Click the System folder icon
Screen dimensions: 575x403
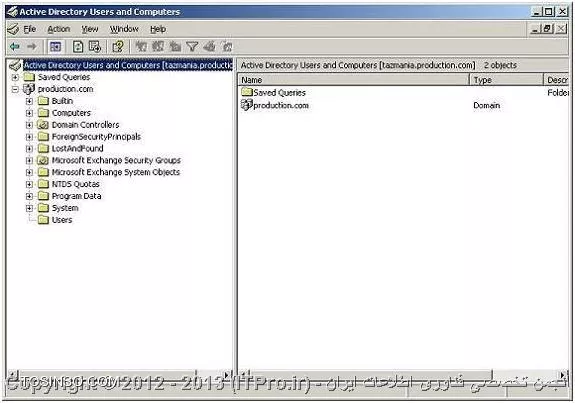43,208
